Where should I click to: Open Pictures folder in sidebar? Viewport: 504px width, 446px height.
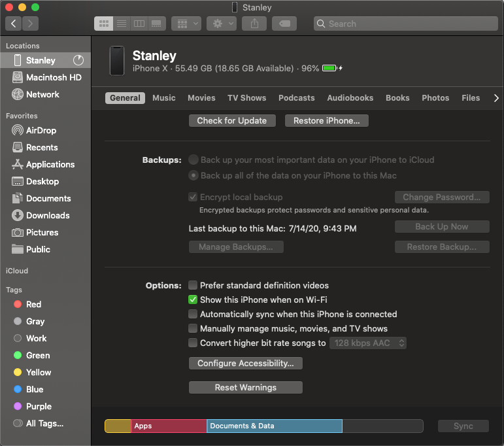tap(45, 232)
